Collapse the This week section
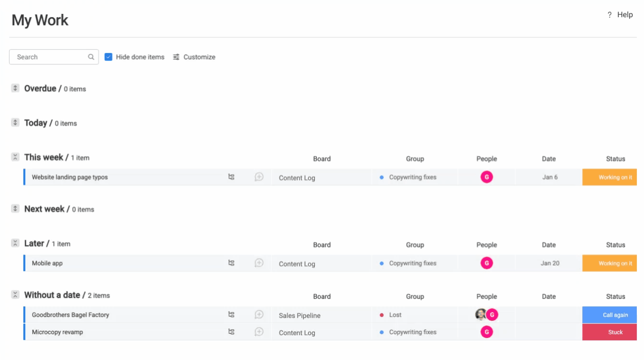This screenshot has width=644, height=360. point(15,157)
